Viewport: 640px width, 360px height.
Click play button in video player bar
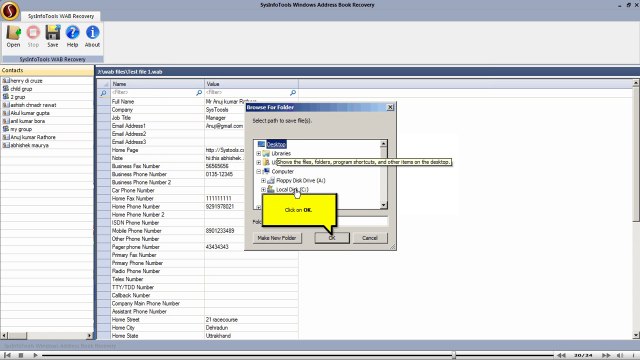35,355
